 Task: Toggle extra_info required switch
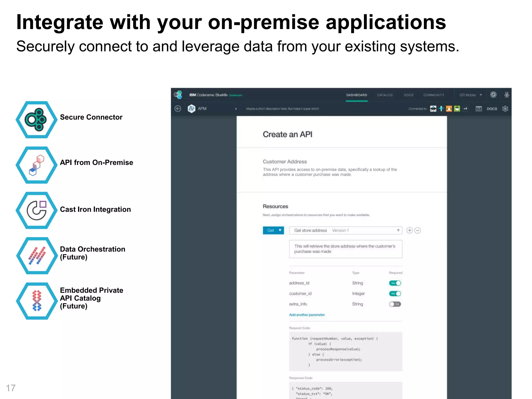pyautogui.click(x=395, y=304)
